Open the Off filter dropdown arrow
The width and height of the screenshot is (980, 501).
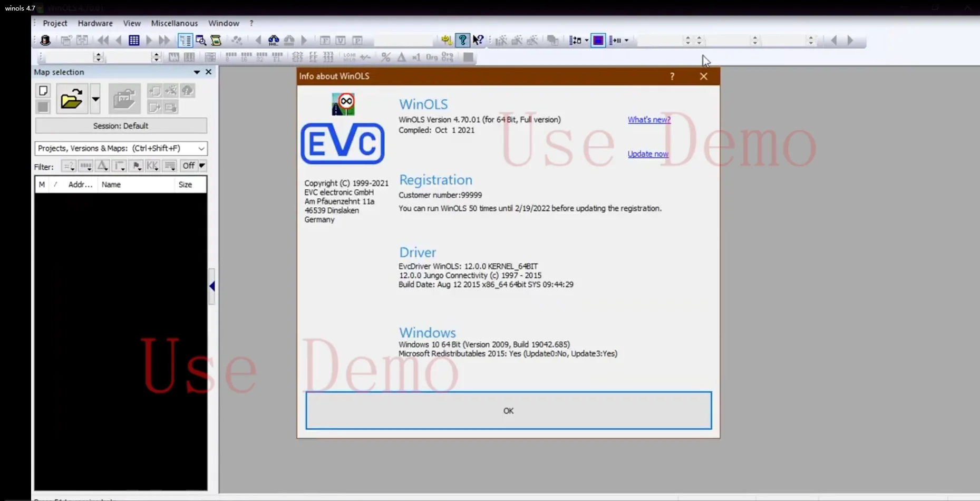pos(202,166)
